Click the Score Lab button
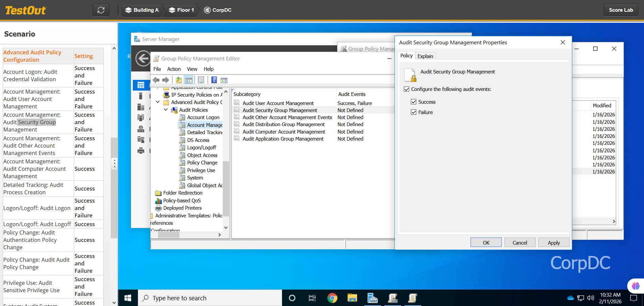 pyautogui.click(x=621, y=10)
